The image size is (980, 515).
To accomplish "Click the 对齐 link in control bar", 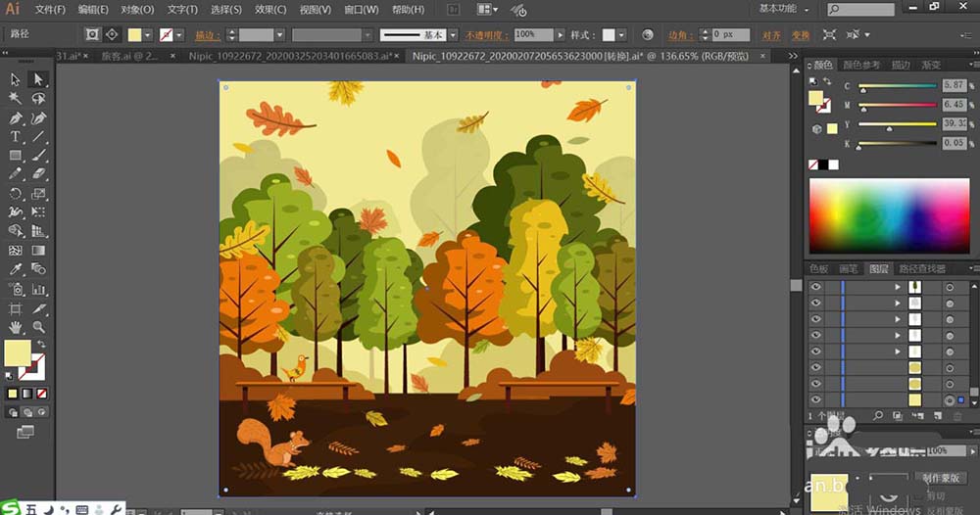I will [x=771, y=35].
